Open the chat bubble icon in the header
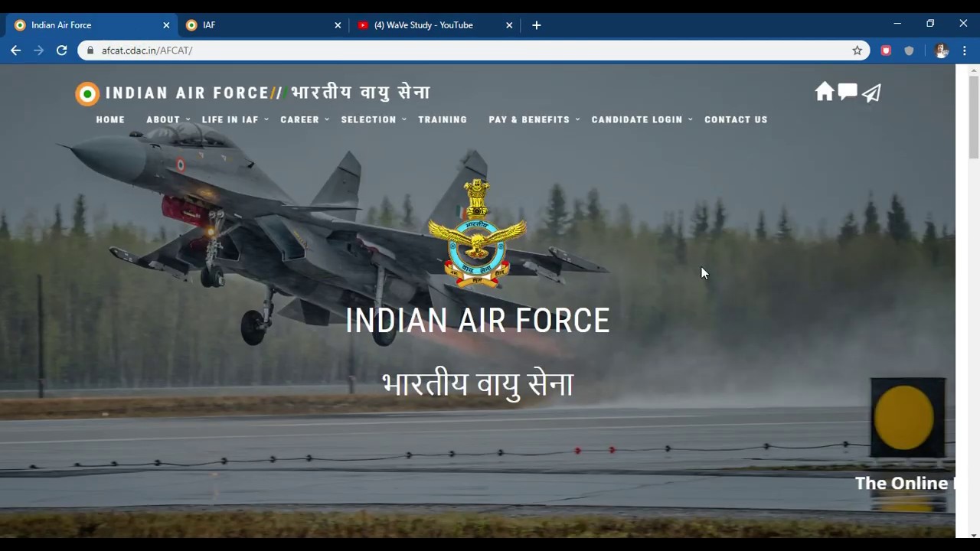Image resolution: width=980 pixels, height=551 pixels. click(848, 92)
